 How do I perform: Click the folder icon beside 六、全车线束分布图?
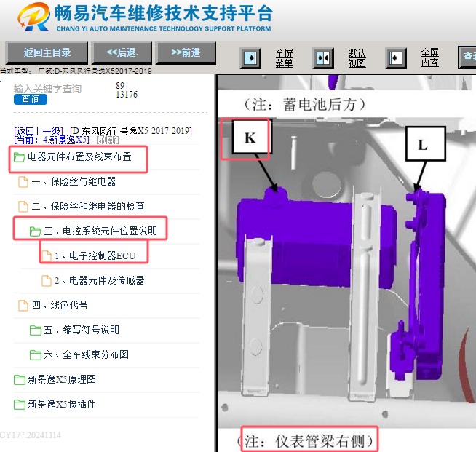36,355
